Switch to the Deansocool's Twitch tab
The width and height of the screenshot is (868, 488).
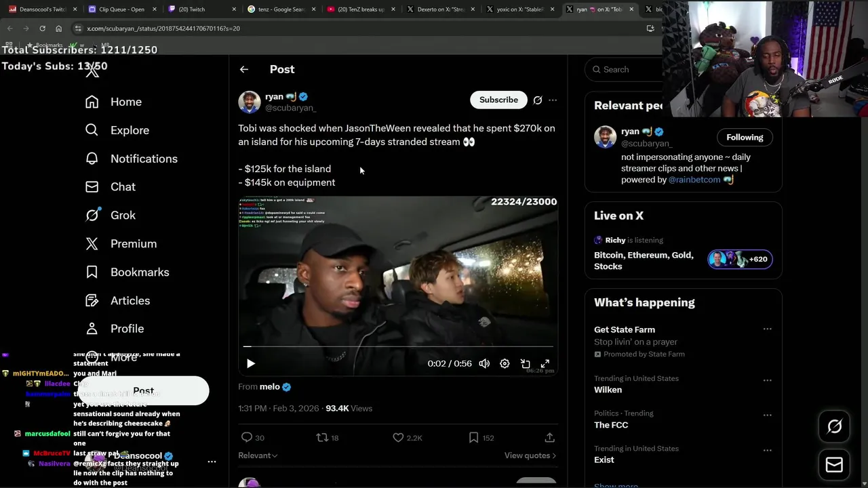coord(42,9)
